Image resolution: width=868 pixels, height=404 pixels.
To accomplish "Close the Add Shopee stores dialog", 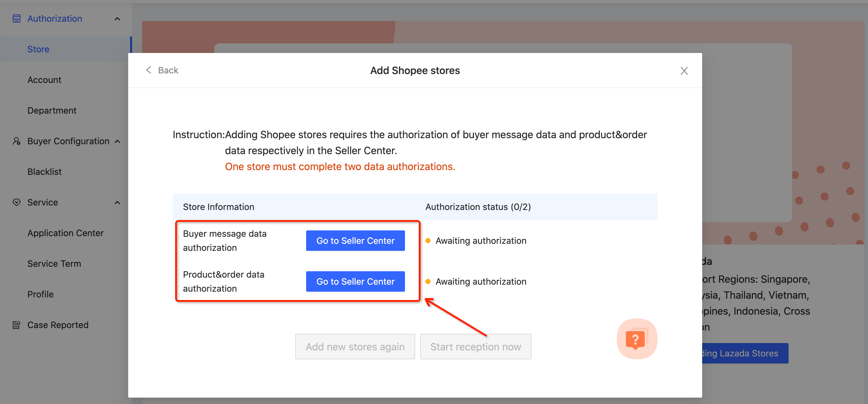I will pyautogui.click(x=684, y=71).
